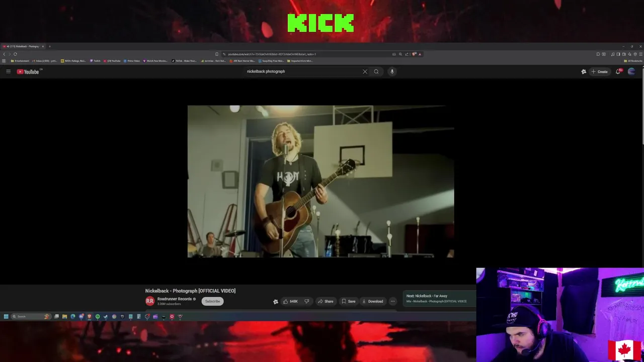Like the video with 648K likes
Viewport: 644px width, 362px height.
(290, 301)
